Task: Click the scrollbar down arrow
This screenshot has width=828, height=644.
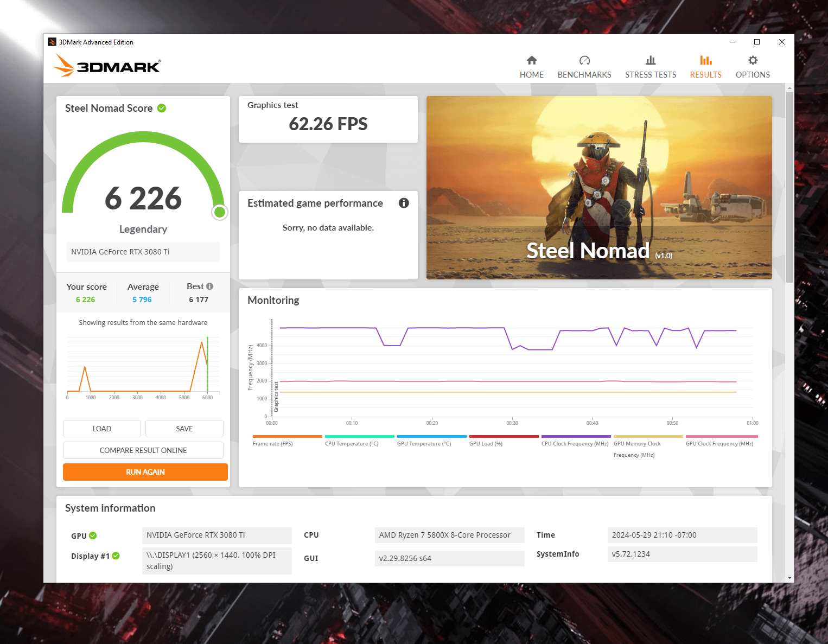Action: [789, 578]
